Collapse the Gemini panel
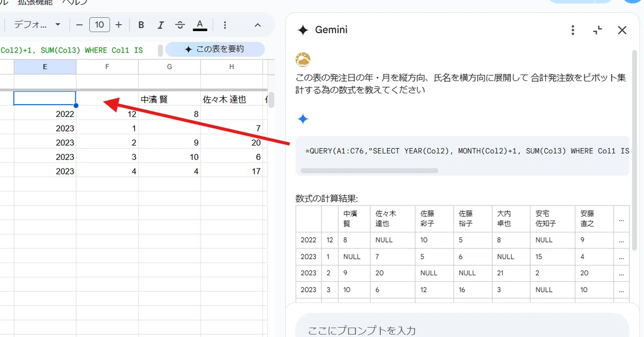Viewport: 644px width, 337px height. (597, 30)
